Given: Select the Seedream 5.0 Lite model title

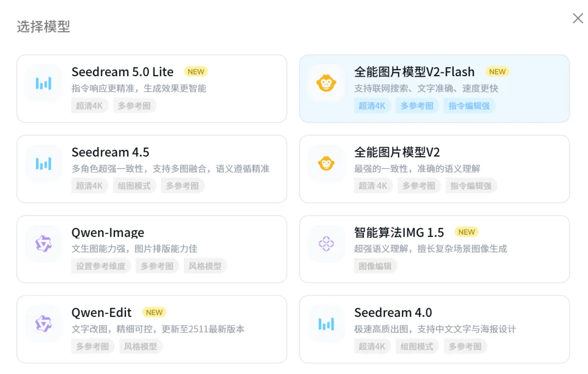Looking at the screenshot, I should coord(122,72).
